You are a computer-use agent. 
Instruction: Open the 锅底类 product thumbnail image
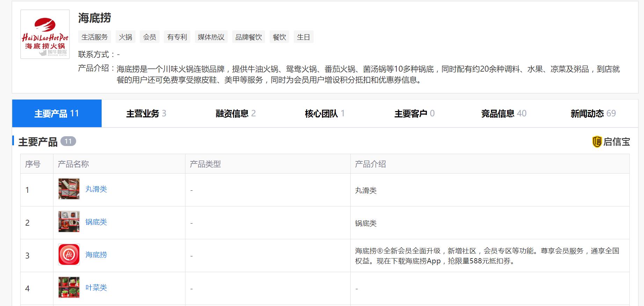[x=69, y=222]
